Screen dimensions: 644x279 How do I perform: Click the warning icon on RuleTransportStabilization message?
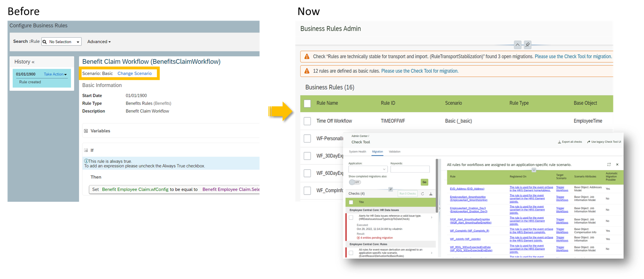(x=307, y=57)
